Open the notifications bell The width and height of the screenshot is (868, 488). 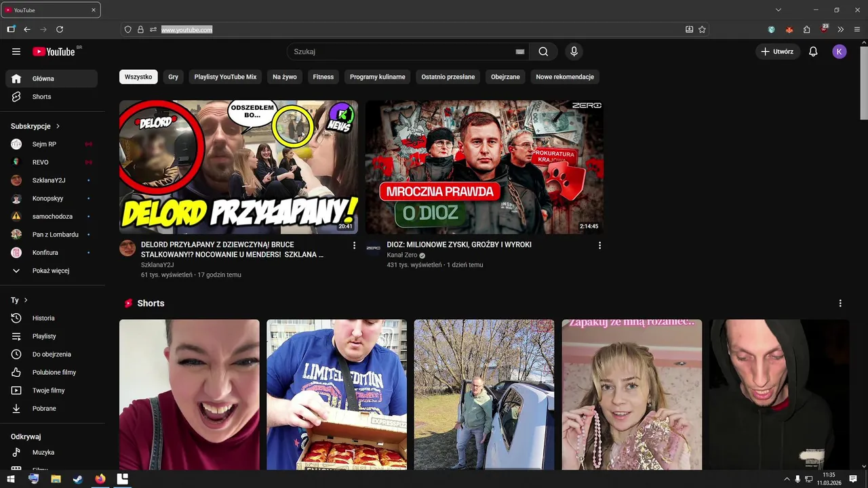[x=813, y=52]
